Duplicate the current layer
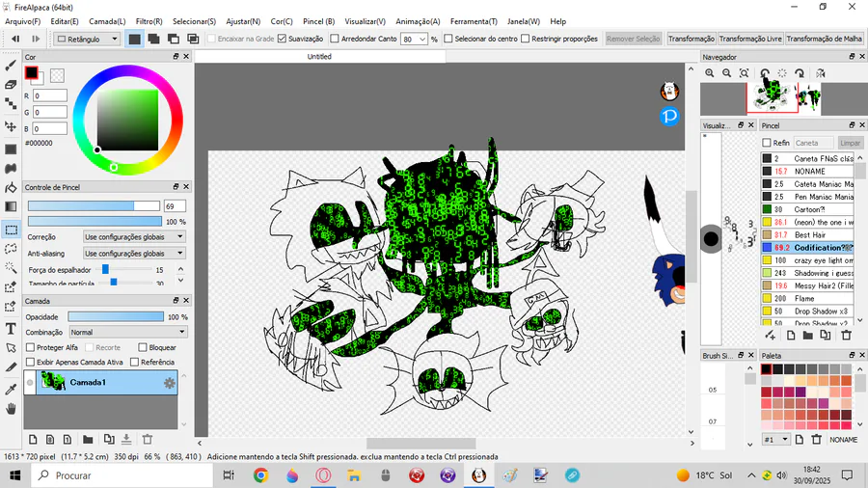868x488 pixels. (x=109, y=440)
